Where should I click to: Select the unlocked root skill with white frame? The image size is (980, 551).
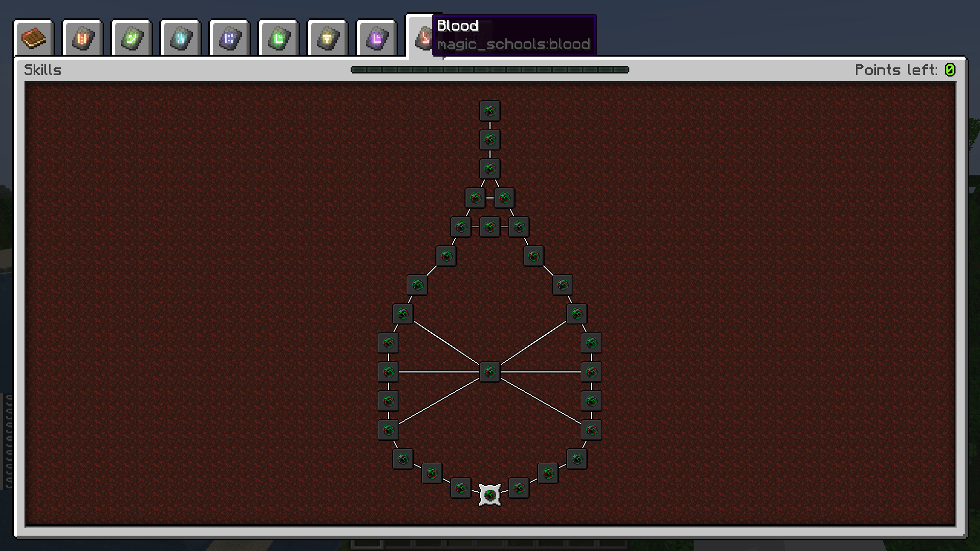point(489,494)
